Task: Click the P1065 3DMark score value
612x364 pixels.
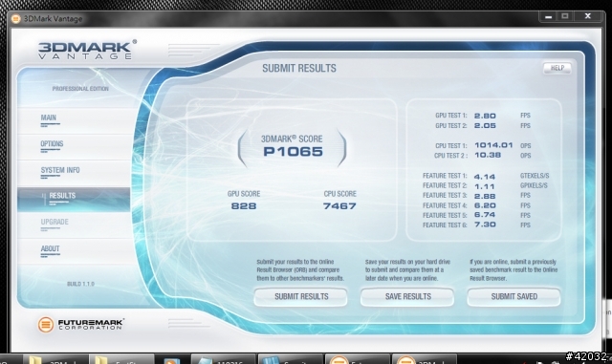Action: [x=294, y=151]
